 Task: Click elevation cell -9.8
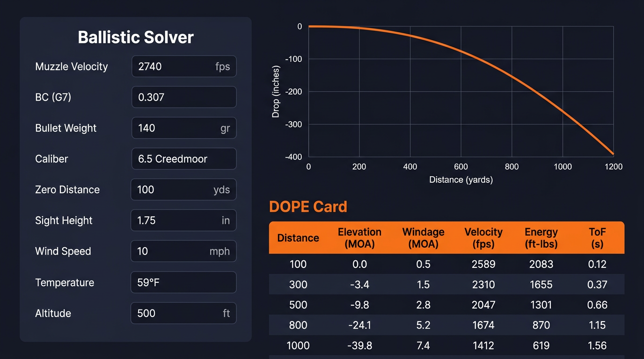point(359,305)
